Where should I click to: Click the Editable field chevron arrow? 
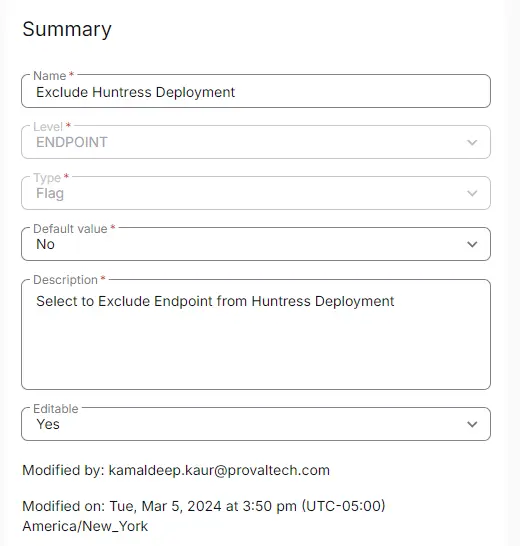pos(472,424)
